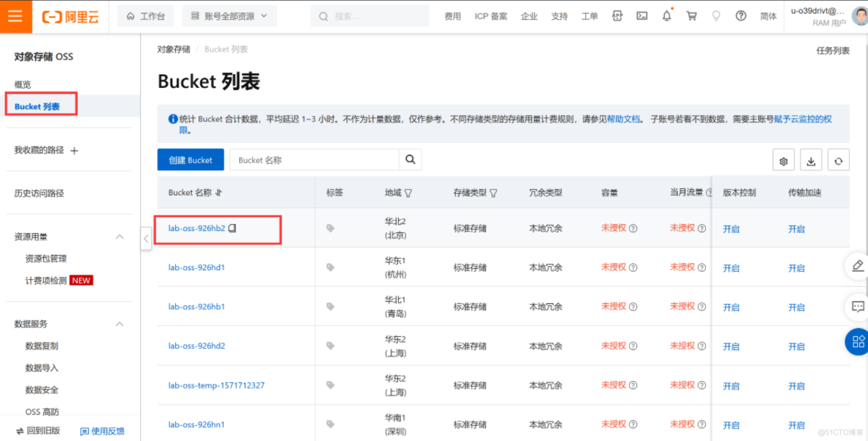Image resolution: width=868 pixels, height=441 pixels.
Task: Enable version control for lab-oss-926hb2
Action: [731, 229]
